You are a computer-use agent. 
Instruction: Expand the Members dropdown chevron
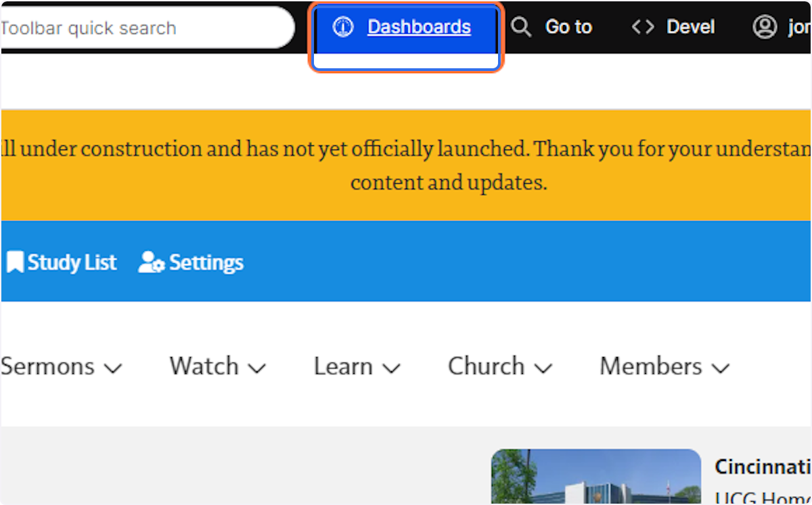721,368
